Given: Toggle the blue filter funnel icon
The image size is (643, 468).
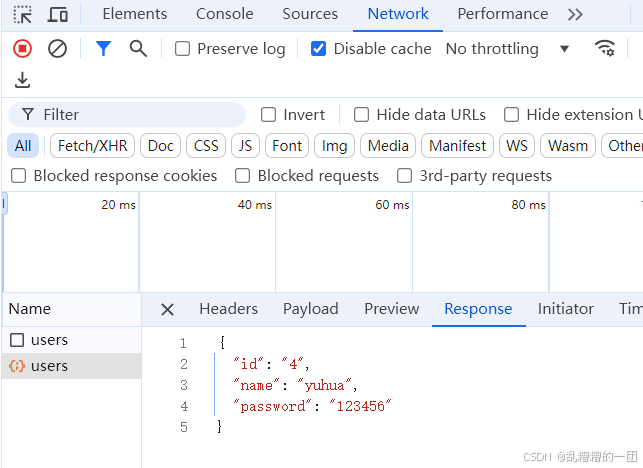Looking at the screenshot, I should pyautogui.click(x=103, y=48).
